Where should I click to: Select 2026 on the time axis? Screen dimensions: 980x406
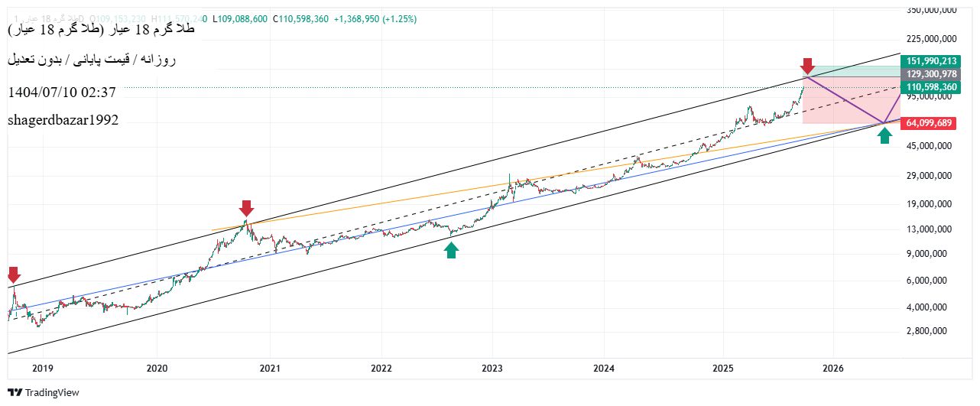pyautogui.click(x=832, y=369)
